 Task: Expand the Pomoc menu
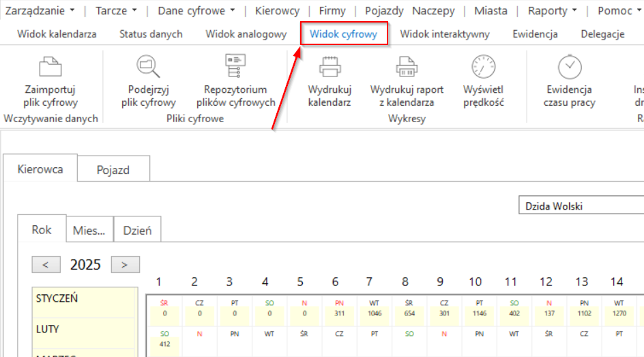(619, 11)
